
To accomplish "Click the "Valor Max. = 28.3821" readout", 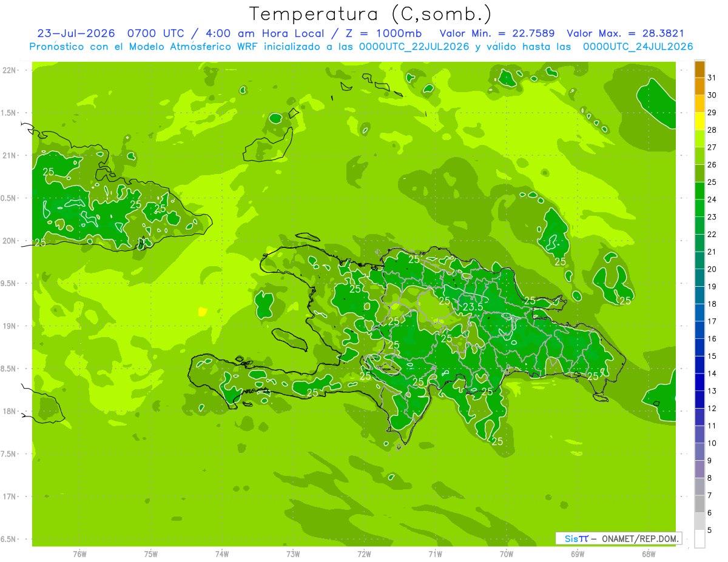I will coord(625,33).
